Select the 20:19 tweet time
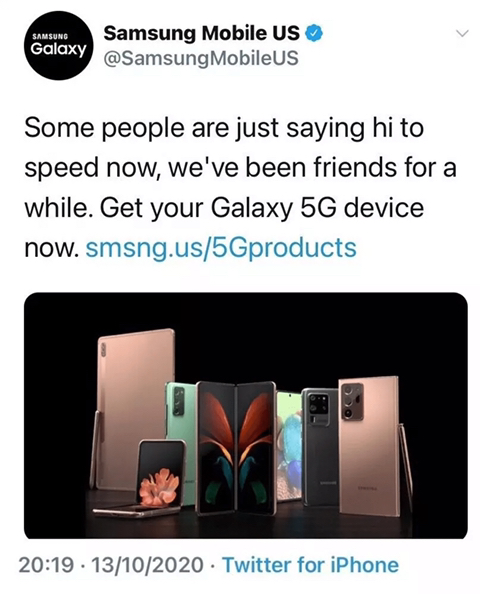Screen dimensions: 480x594 (46, 565)
